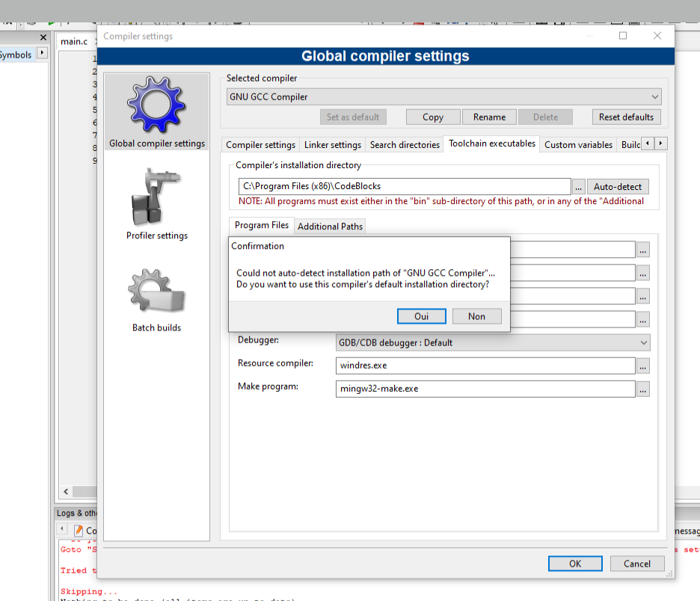Image resolution: width=700 pixels, height=601 pixels.
Task: Click browse button beside mingw32-make.exe field
Action: click(643, 389)
